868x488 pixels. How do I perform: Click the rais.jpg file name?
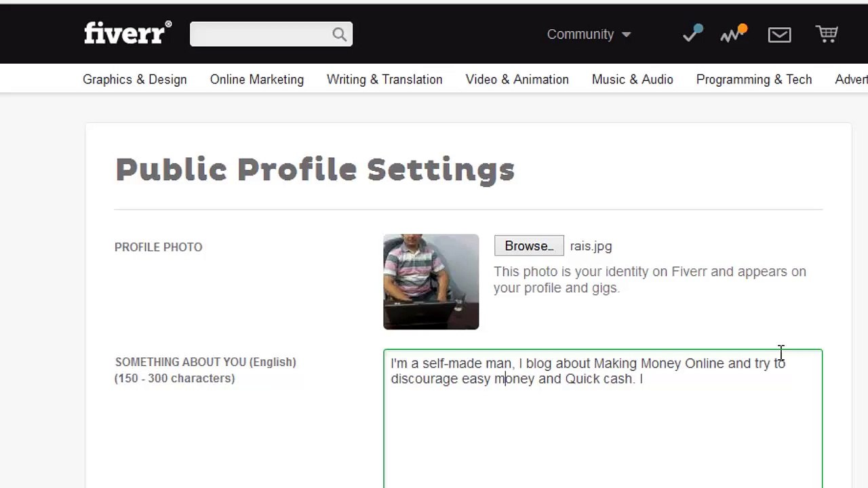coord(591,247)
